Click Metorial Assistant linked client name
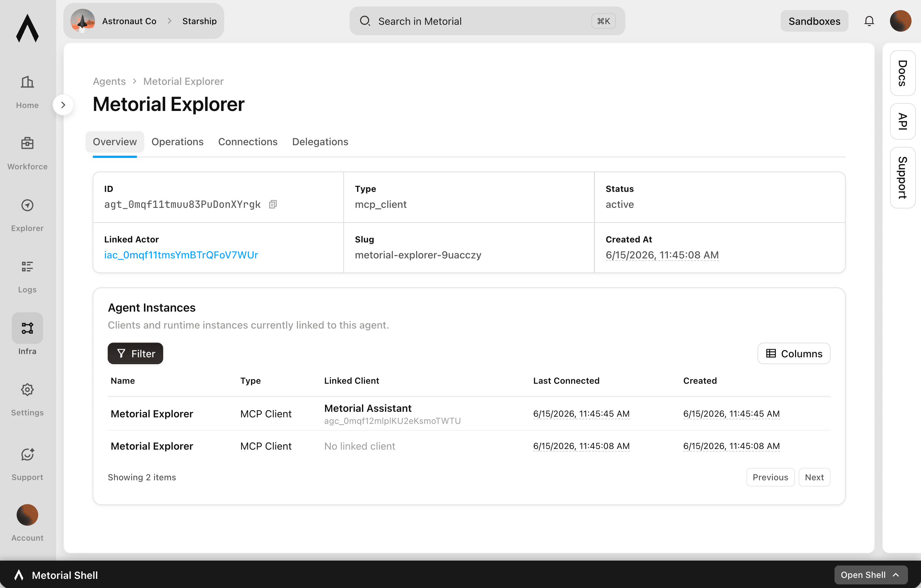This screenshot has height=588, width=921. click(368, 408)
